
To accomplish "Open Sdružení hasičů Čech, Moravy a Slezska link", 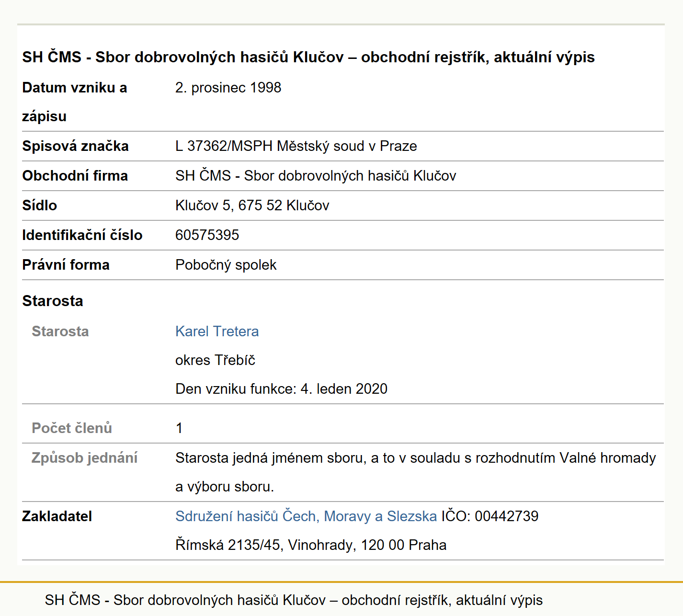I will (306, 516).
